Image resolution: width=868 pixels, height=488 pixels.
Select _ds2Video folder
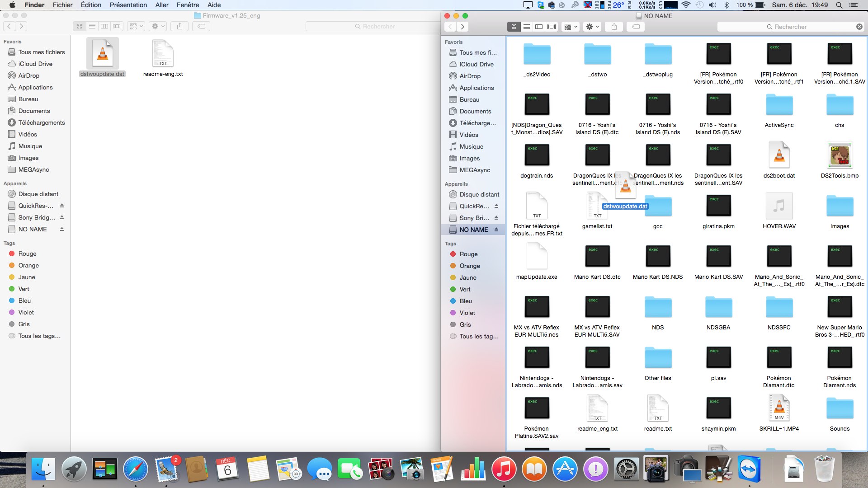(537, 60)
